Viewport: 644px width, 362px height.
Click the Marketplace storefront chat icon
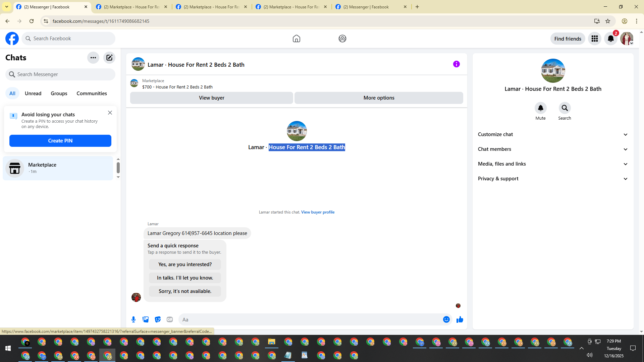[15, 168]
